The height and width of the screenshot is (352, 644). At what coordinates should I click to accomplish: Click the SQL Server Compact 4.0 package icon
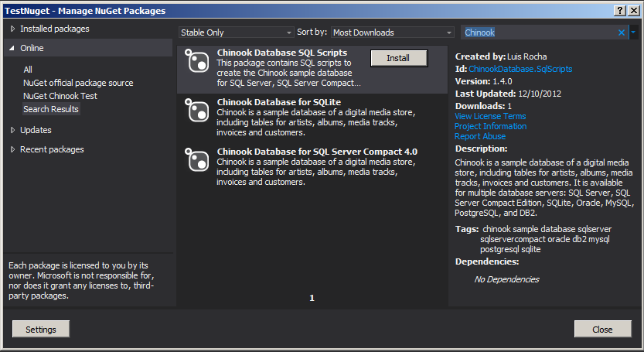pos(197,159)
